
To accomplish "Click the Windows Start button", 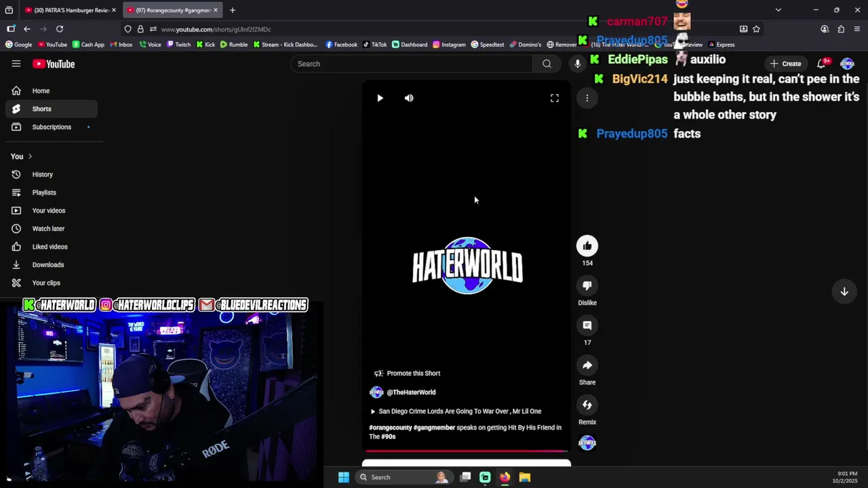I will (344, 477).
